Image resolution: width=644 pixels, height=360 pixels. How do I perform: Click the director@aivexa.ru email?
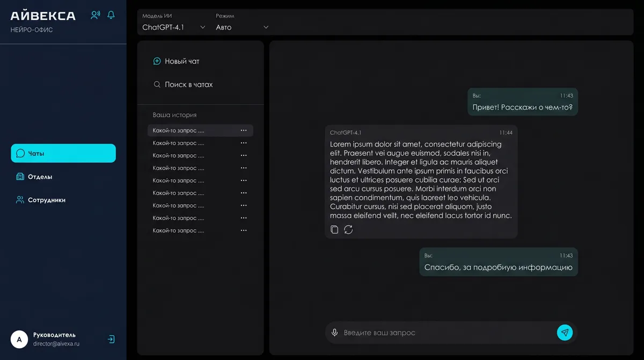pos(56,344)
